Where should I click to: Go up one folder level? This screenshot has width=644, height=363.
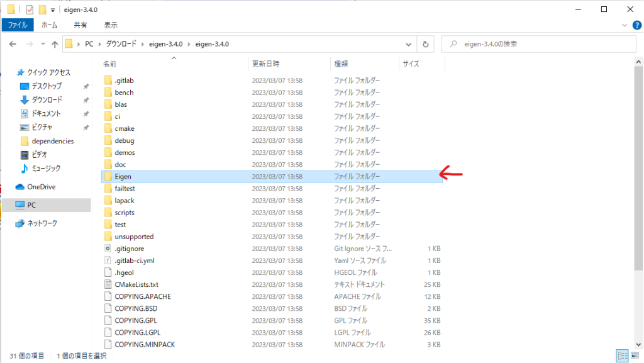click(x=55, y=44)
